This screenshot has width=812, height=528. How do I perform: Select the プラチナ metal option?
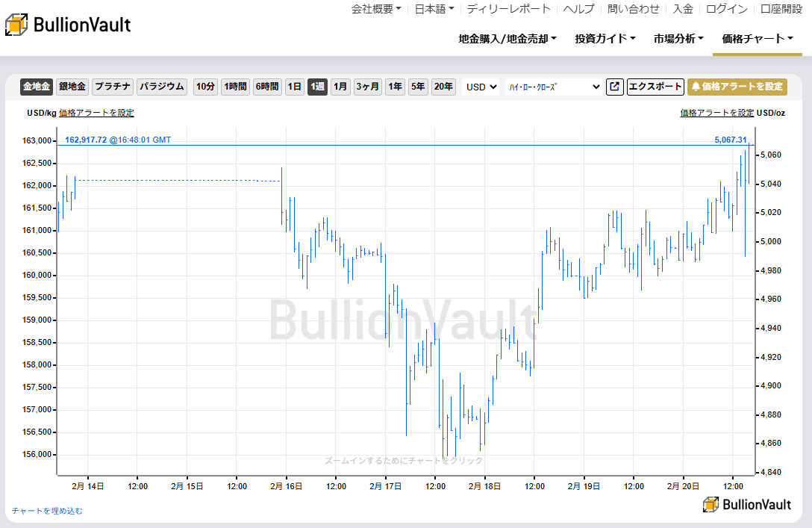(112, 87)
